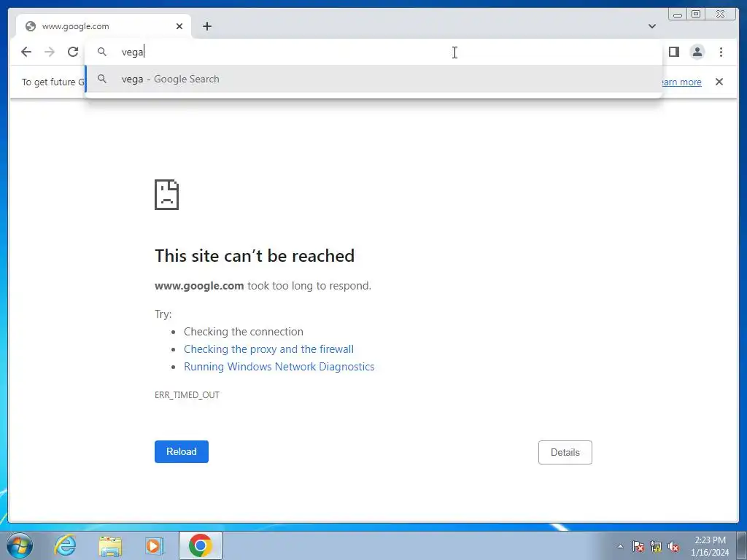Click the sad page error icon
The width and height of the screenshot is (747, 560).
[x=167, y=194]
